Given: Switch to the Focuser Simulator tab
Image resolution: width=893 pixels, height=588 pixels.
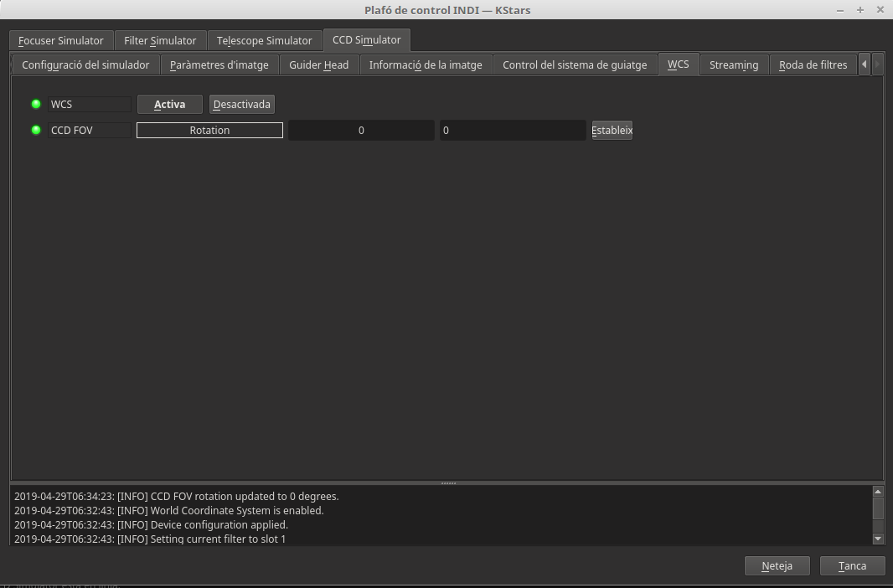Looking at the screenshot, I should pos(61,40).
